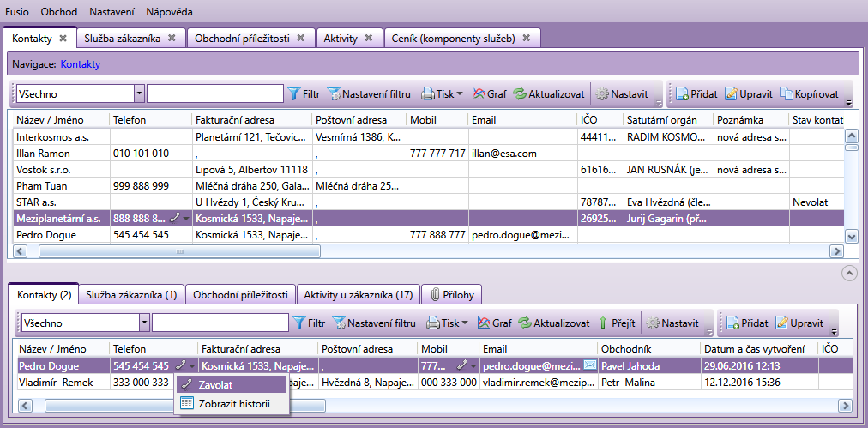Click Přidat in the upper toolbar
Image resolution: width=868 pixels, height=428 pixels.
click(x=696, y=94)
